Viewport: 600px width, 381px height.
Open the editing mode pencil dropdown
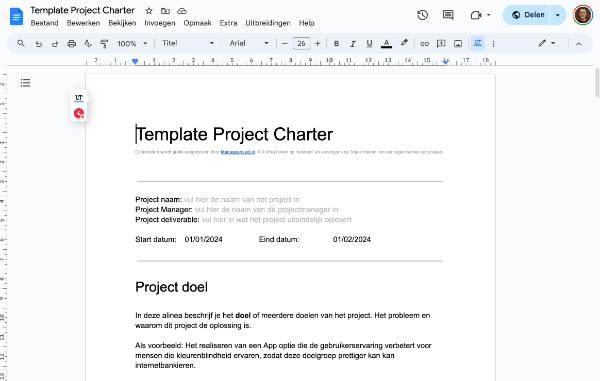(547, 43)
